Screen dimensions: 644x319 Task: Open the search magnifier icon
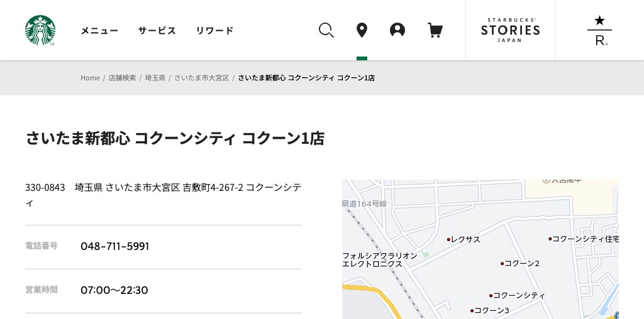pyautogui.click(x=326, y=30)
